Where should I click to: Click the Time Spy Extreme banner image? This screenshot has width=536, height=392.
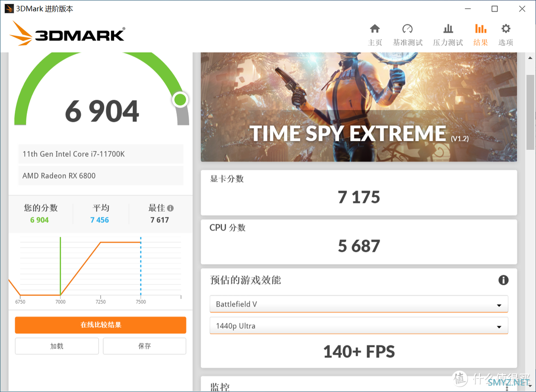click(x=359, y=107)
